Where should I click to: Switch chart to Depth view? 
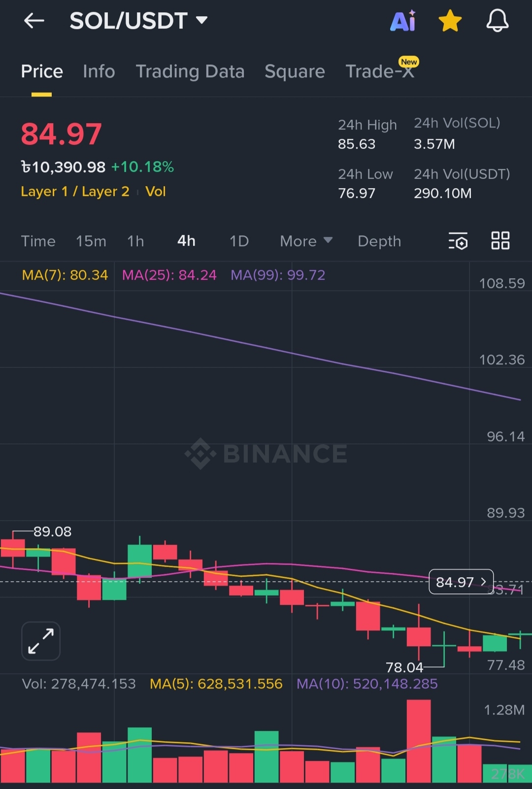tap(379, 241)
